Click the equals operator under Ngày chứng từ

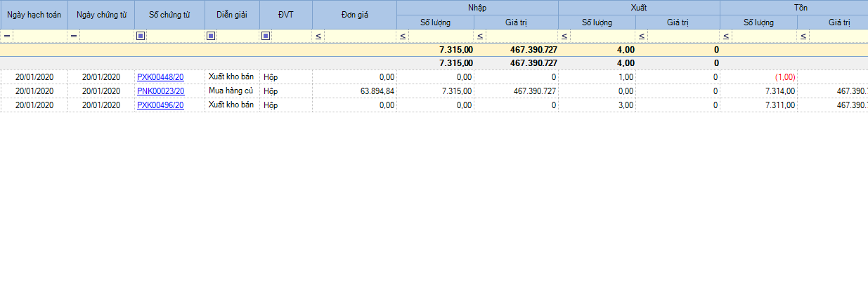tap(74, 36)
